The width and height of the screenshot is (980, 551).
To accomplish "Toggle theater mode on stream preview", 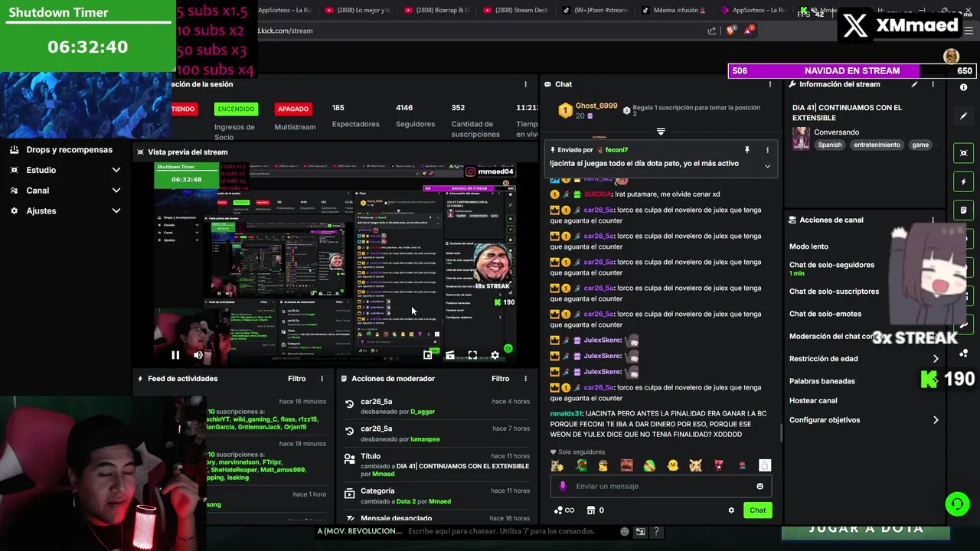I will (x=450, y=355).
